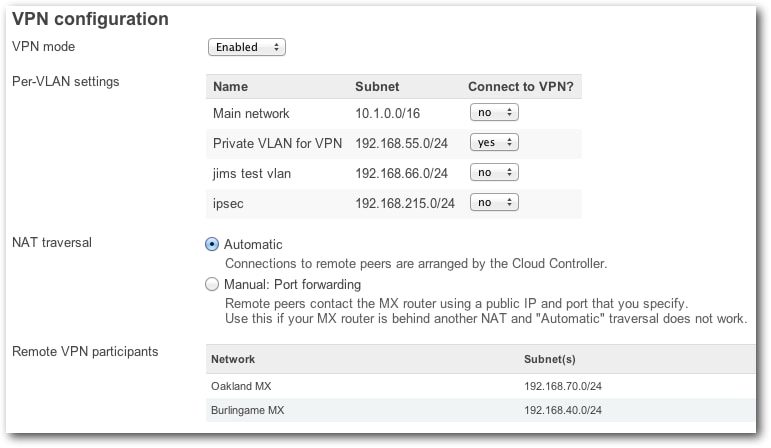
Task: Click the Manual: Port forwarding label
Action: click(x=293, y=284)
